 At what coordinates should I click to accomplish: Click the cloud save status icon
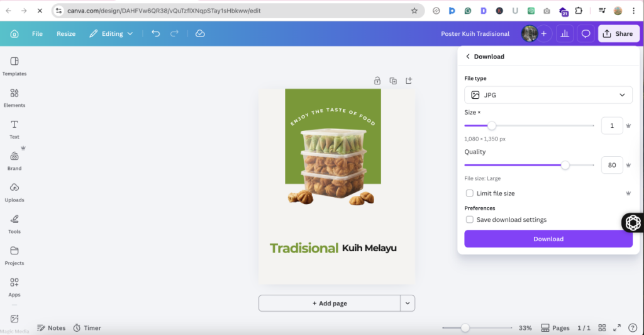[200, 34]
